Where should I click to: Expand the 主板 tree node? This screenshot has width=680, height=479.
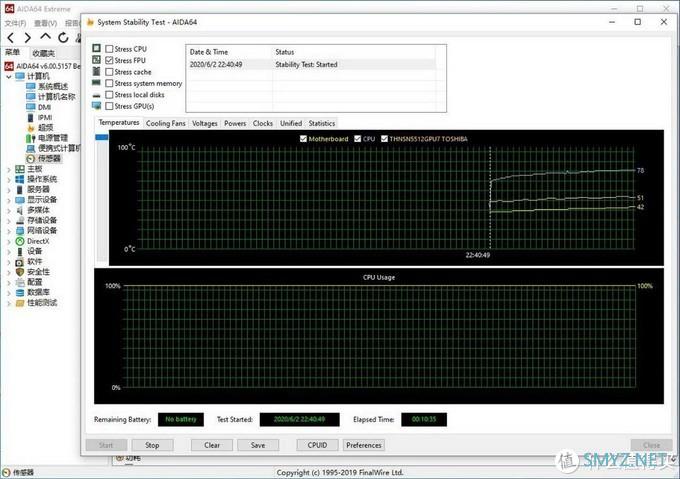[x=9, y=169]
